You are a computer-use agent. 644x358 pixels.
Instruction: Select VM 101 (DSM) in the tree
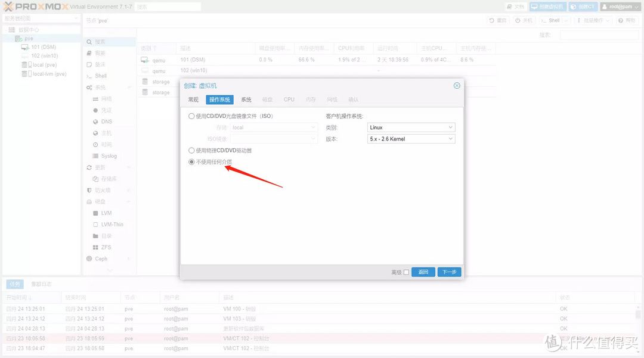pyautogui.click(x=44, y=47)
